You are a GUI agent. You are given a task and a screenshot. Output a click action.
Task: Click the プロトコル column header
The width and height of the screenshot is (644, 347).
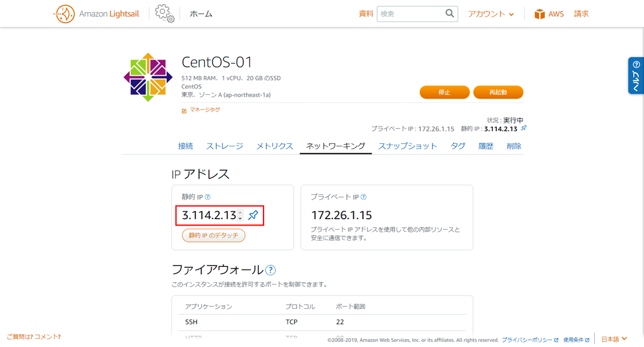click(300, 307)
